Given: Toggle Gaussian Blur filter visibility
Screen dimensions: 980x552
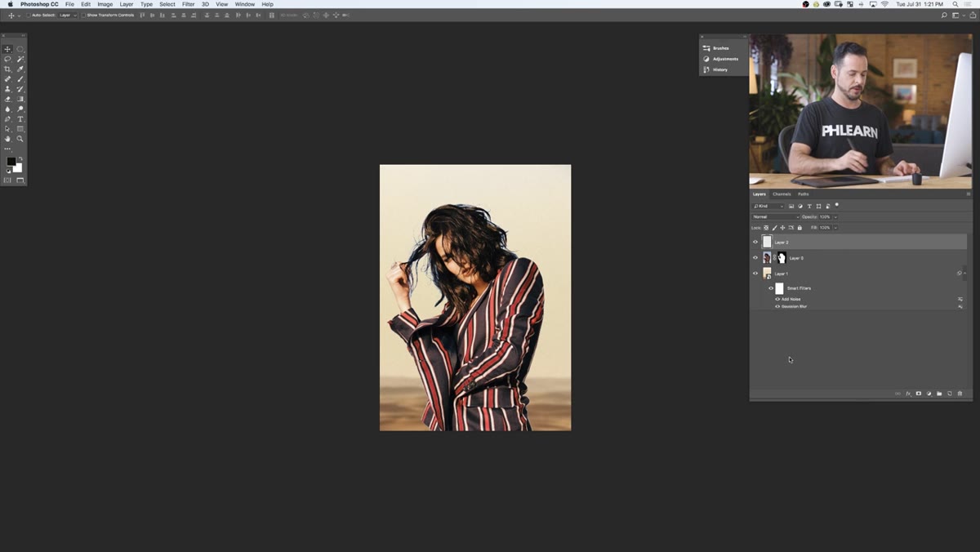Looking at the screenshot, I should [x=777, y=307].
